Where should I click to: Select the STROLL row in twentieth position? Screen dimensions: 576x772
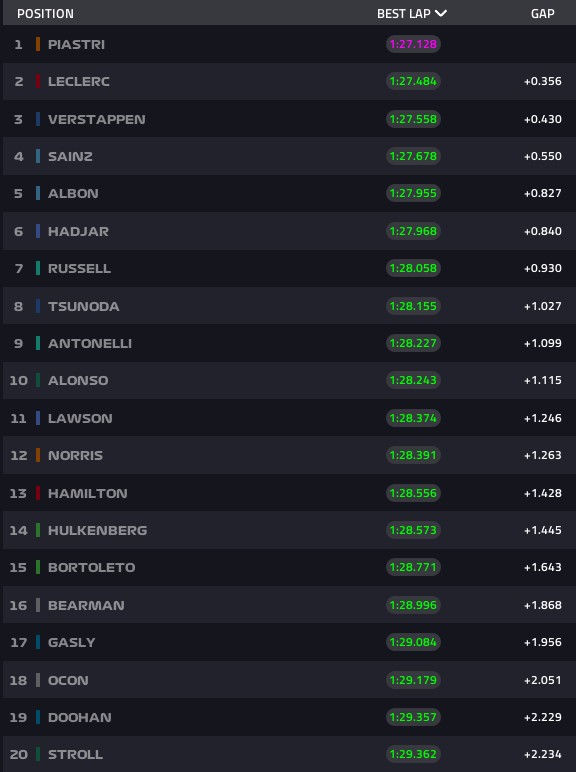click(x=289, y=754)
